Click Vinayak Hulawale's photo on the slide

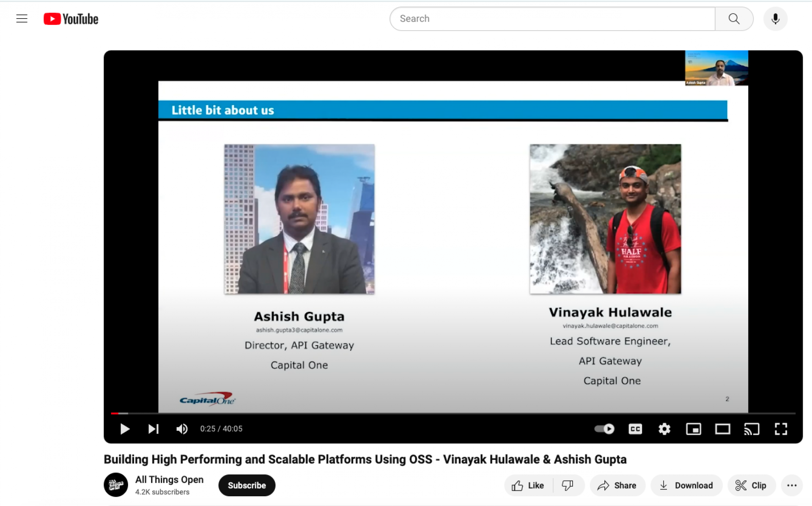point(605,219)
